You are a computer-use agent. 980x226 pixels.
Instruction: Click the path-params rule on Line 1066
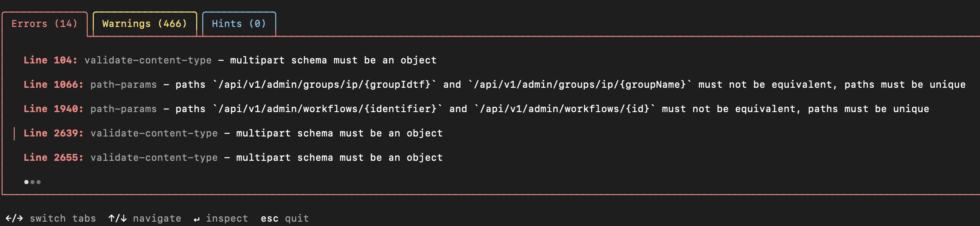coord(123,85)
